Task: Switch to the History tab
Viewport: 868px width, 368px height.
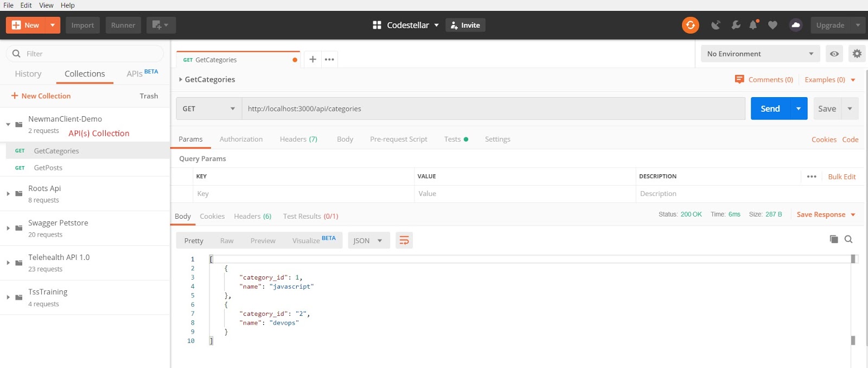Action: click(28, 74)
